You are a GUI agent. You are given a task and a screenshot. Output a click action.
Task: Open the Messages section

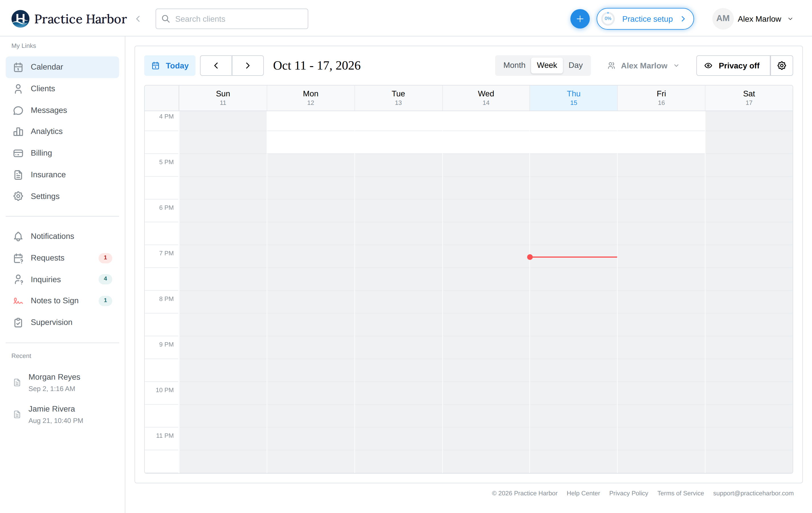62,110
